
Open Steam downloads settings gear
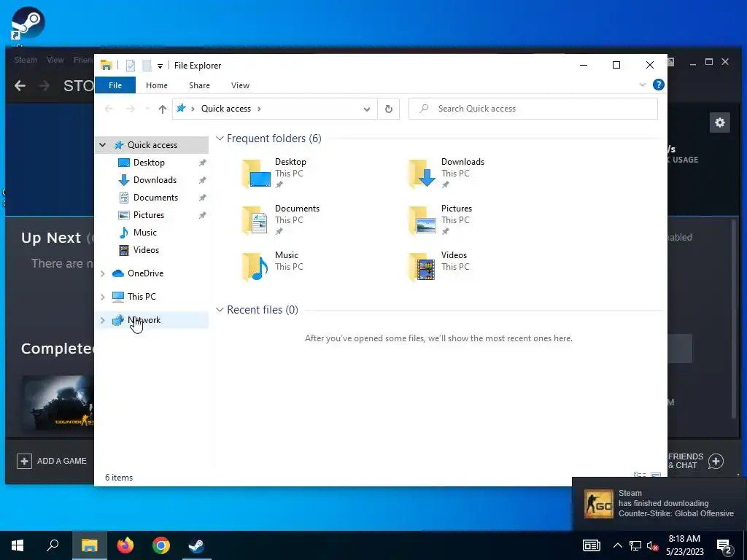(x=719, y=122)
